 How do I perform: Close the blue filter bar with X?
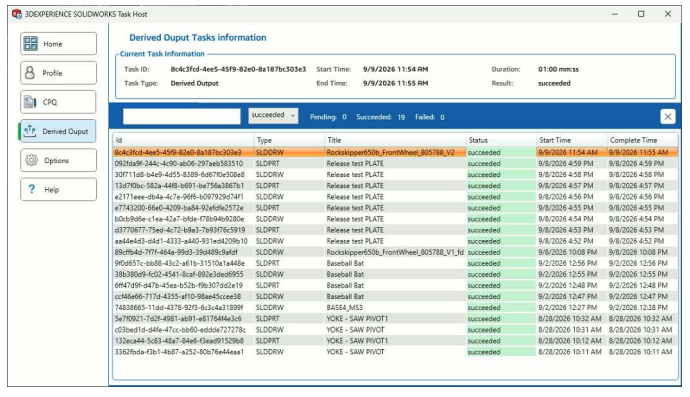click(668, 117)
